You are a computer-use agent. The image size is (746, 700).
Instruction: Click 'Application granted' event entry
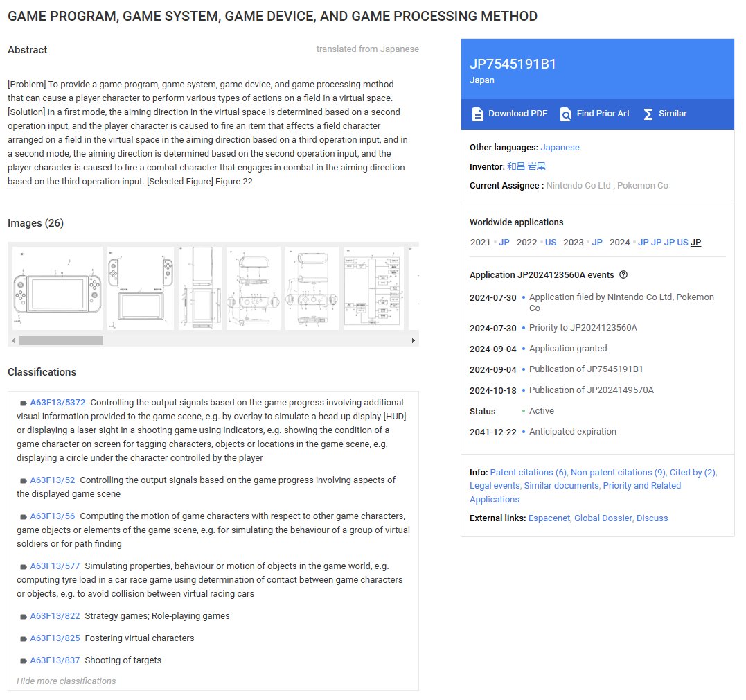coord(568,349)
